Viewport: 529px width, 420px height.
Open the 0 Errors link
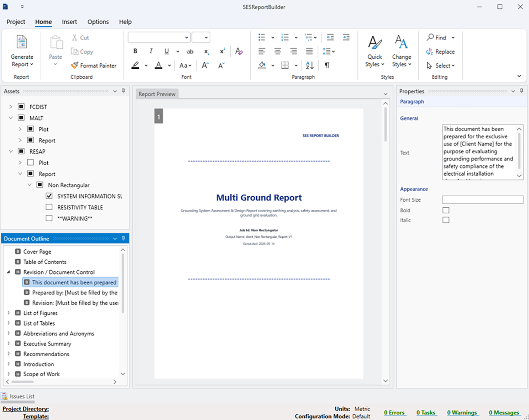[394, 413]
